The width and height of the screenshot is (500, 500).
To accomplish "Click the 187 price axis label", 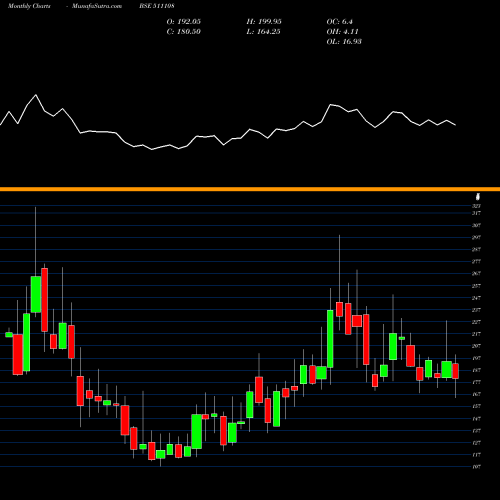I will pos(476,370).
